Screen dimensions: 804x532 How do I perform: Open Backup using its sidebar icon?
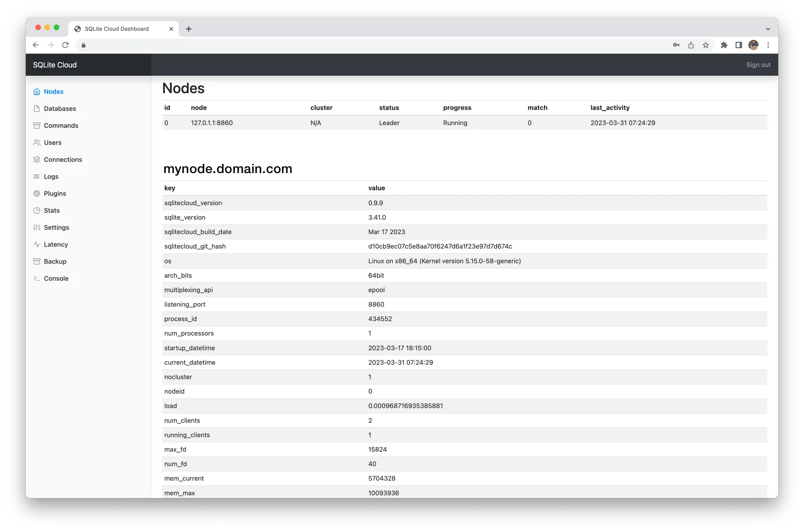(x=37, y=261)
